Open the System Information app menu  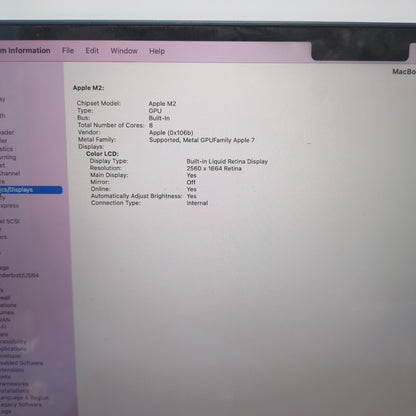(x=25, y=50)
